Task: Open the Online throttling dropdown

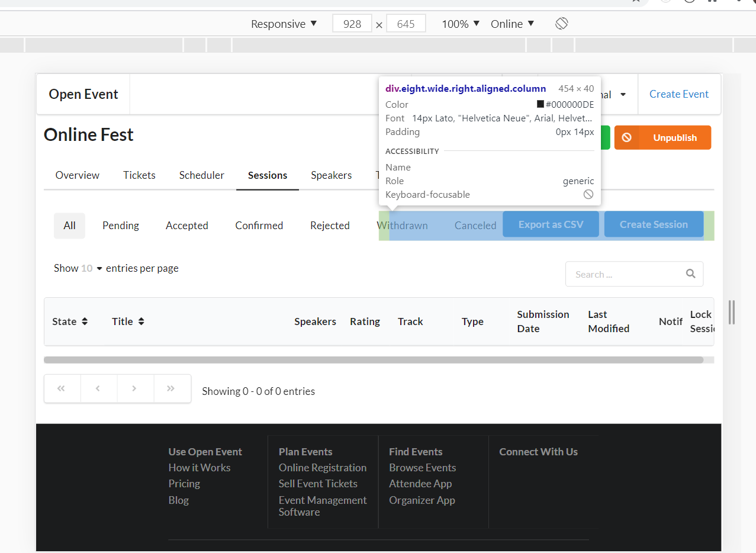Action: [513, 24]
